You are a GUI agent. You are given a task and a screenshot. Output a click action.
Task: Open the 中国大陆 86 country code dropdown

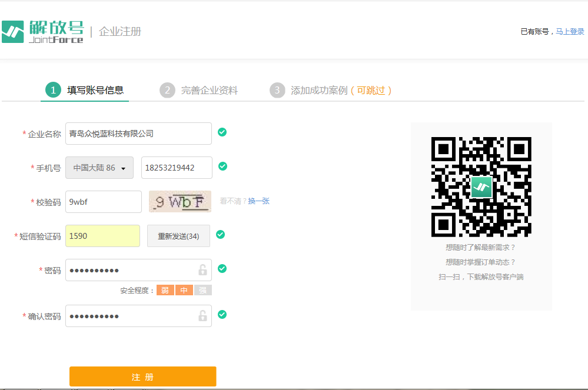pyautogui.click(x=99, y=168)
